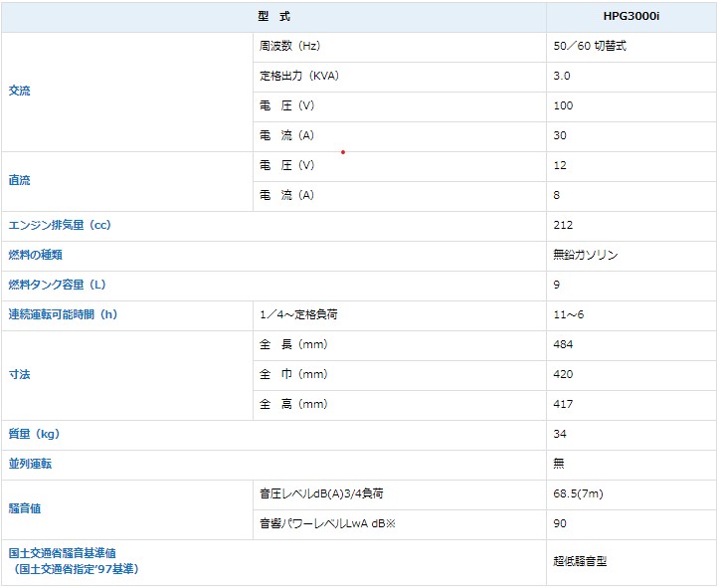Viewport: 719px width, 588px height.
Task: Click the 34 mass value
Action: click(560, 434)
